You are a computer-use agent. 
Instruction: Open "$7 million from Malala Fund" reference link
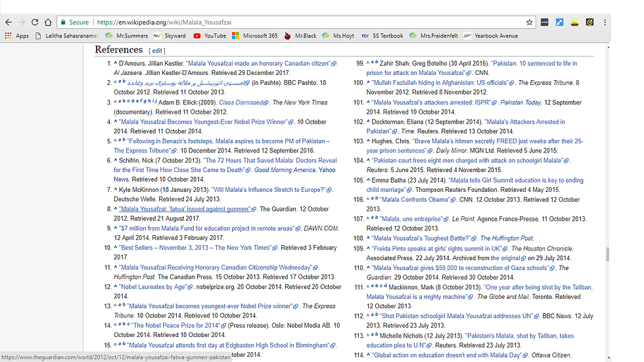(210, 228)
